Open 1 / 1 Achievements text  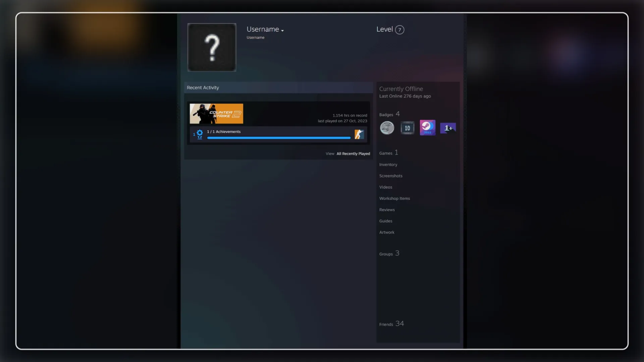point(224,132)
